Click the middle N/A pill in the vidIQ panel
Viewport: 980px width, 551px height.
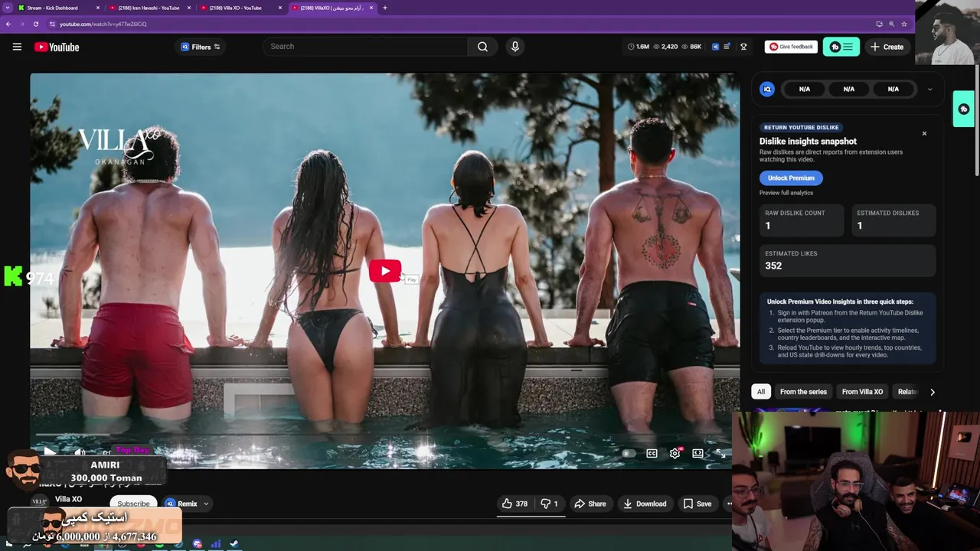point(849,90)
